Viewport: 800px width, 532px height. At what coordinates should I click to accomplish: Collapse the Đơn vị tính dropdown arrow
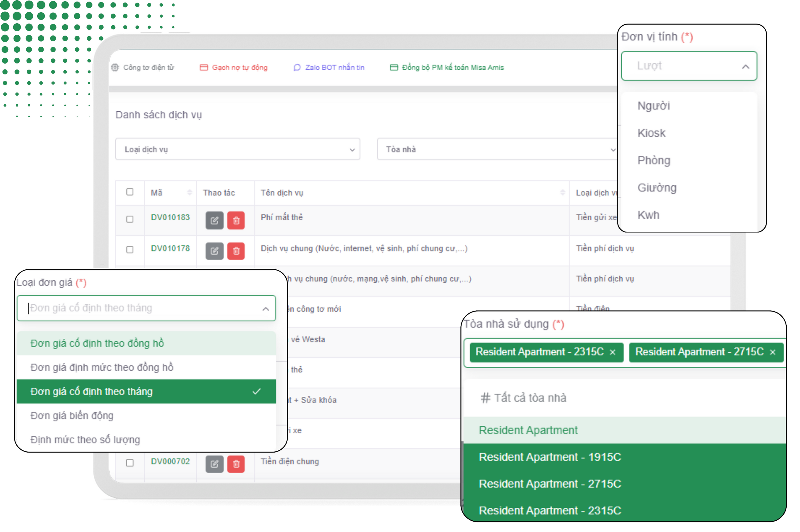pos(745,67)
